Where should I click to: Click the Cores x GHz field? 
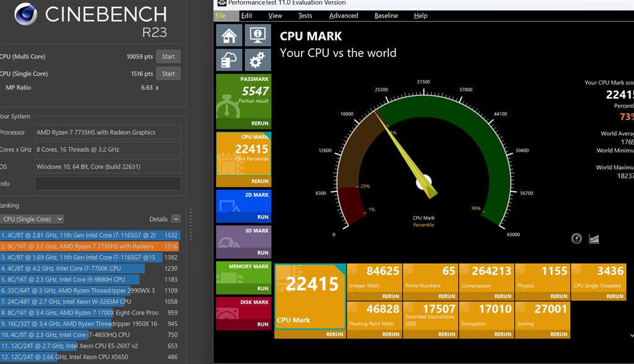pyautogui.click(x=108, y=149)
